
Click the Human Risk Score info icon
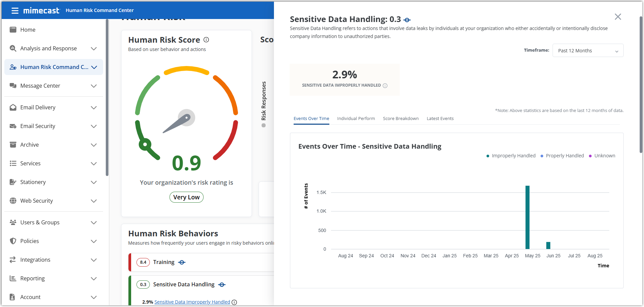206,40
